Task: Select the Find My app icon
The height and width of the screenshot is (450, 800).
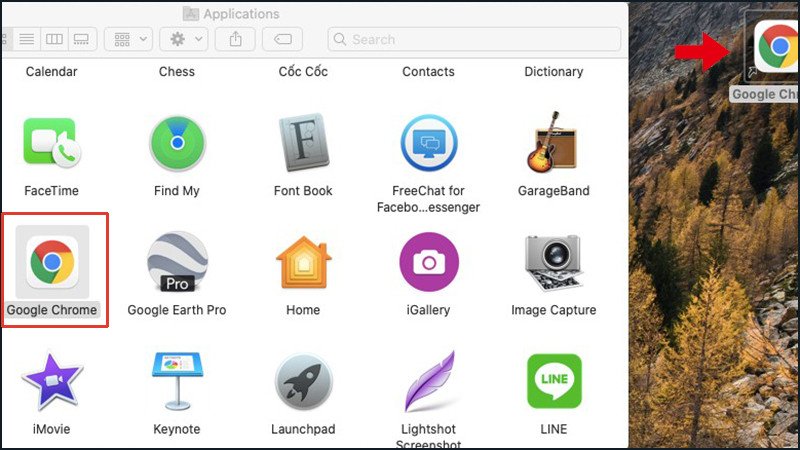Action: click(x=177, y=143)
